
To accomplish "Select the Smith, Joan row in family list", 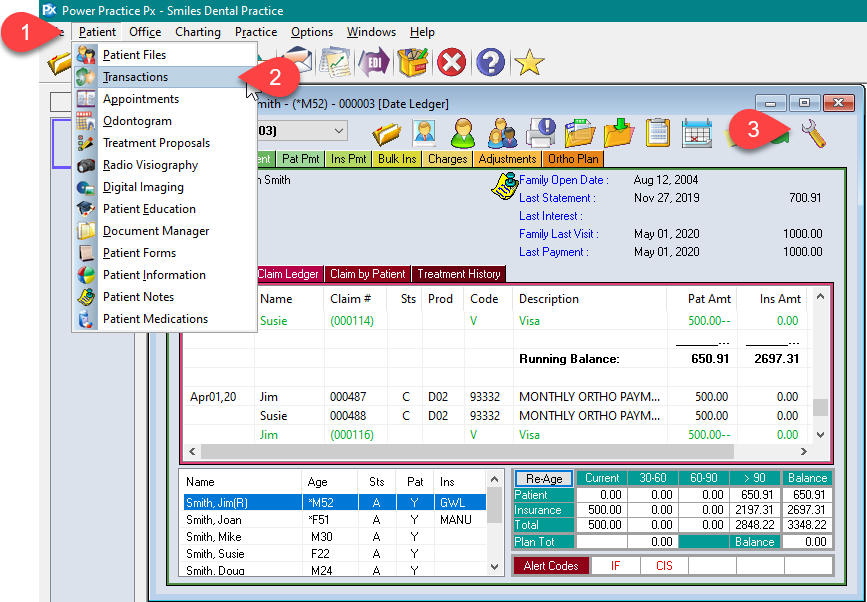I will 335,520.
